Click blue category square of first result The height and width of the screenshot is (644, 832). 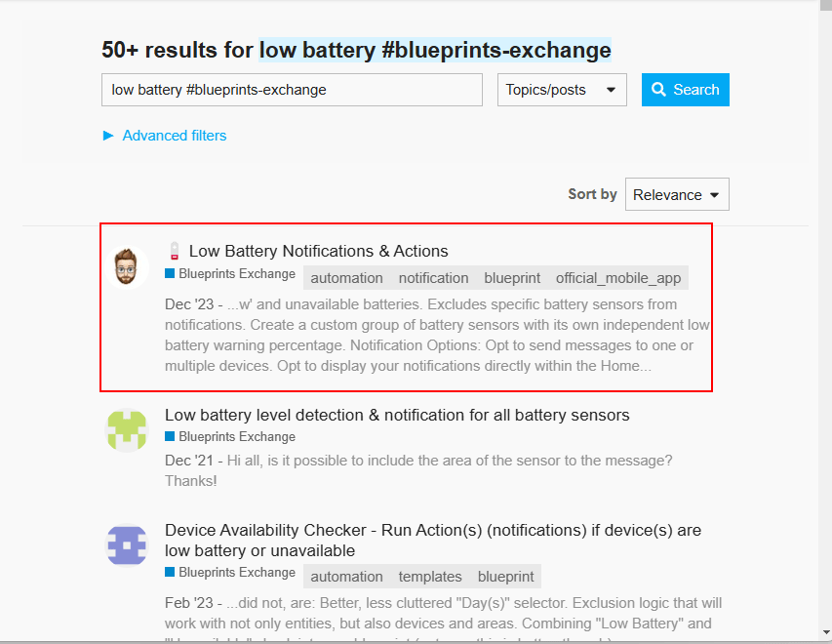pos(170,275)
